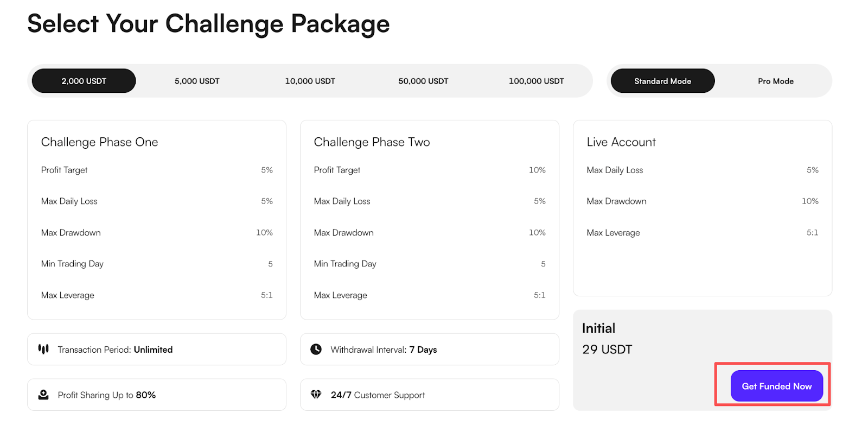Click the diamond icon beside Customer Support

click(x=316, y=394)
